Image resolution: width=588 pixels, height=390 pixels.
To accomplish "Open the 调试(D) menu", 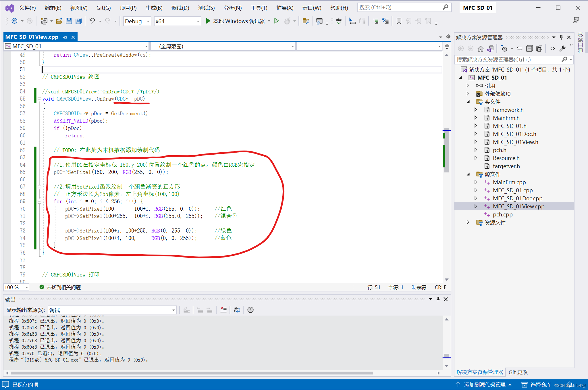I will (180, 8).
